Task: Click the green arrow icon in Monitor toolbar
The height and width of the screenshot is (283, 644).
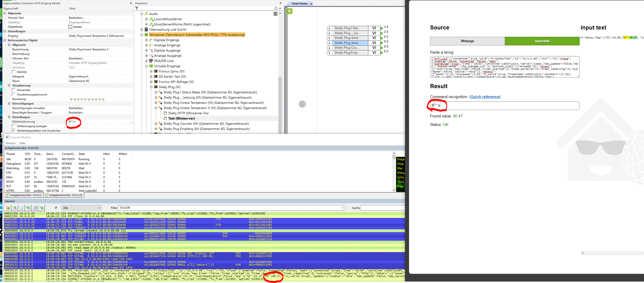Action: 42,208
